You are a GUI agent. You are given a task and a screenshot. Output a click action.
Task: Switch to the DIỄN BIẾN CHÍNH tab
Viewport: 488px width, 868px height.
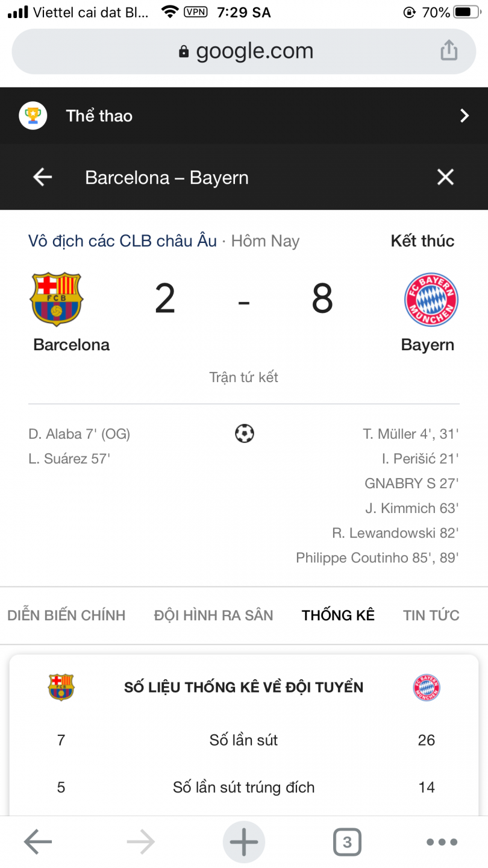pos(66,615)
